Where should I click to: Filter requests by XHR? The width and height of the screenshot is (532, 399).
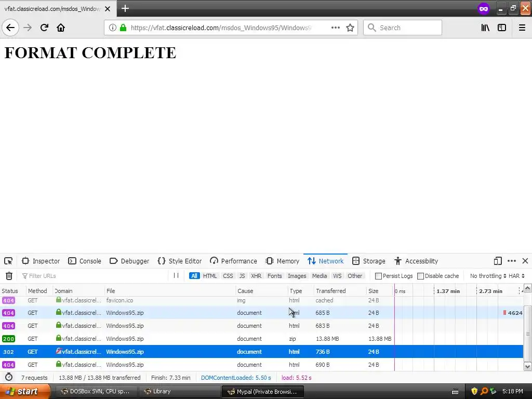tap(256, 276)
